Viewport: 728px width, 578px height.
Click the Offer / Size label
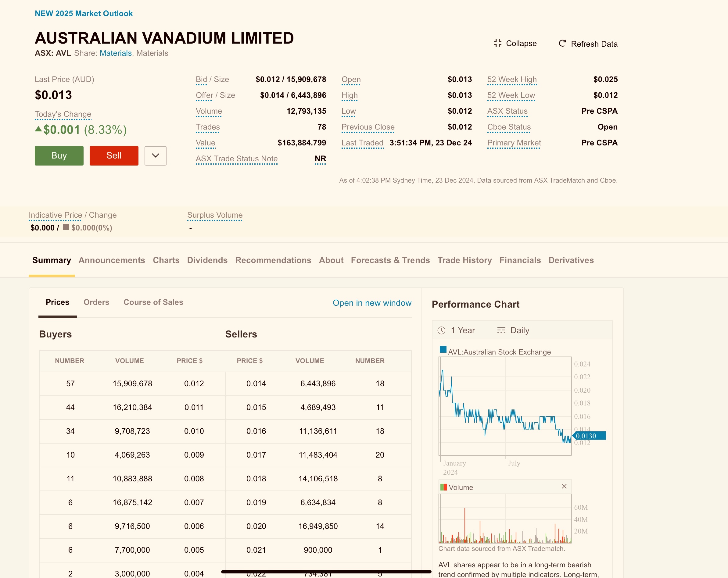click(215, 95)
